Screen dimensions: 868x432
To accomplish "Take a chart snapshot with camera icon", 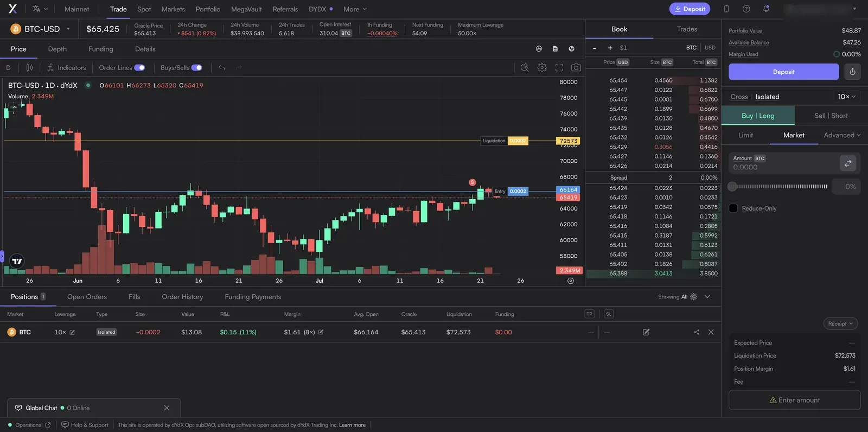I will click(x=576, y=68).
